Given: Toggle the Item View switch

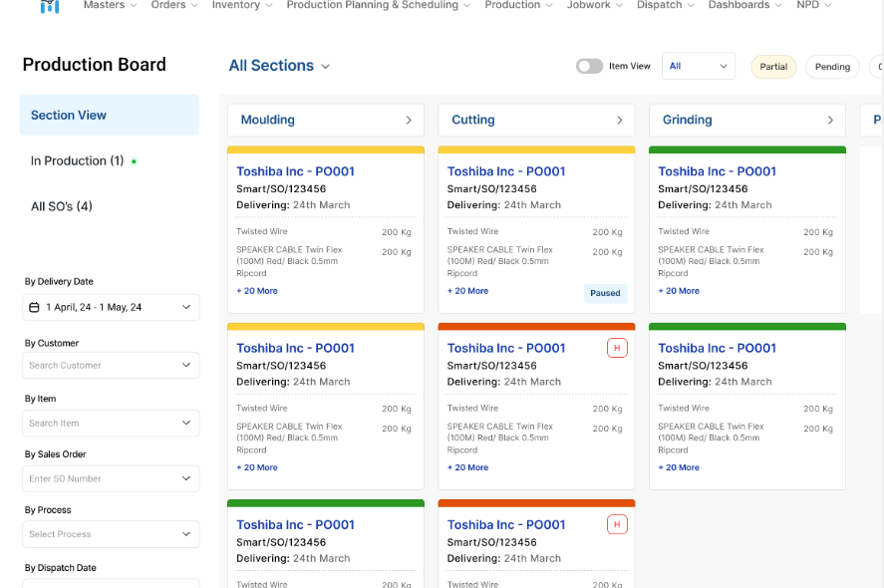Looking at the screenshot, I should point(589,67).
